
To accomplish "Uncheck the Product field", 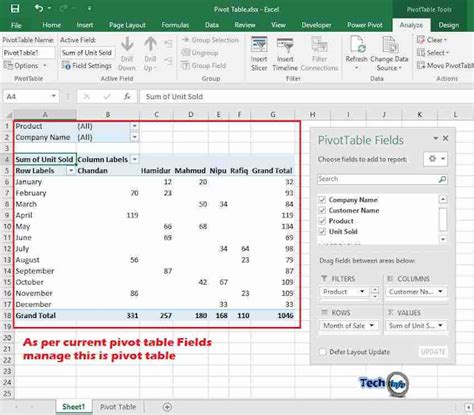I will click(322, 221).
